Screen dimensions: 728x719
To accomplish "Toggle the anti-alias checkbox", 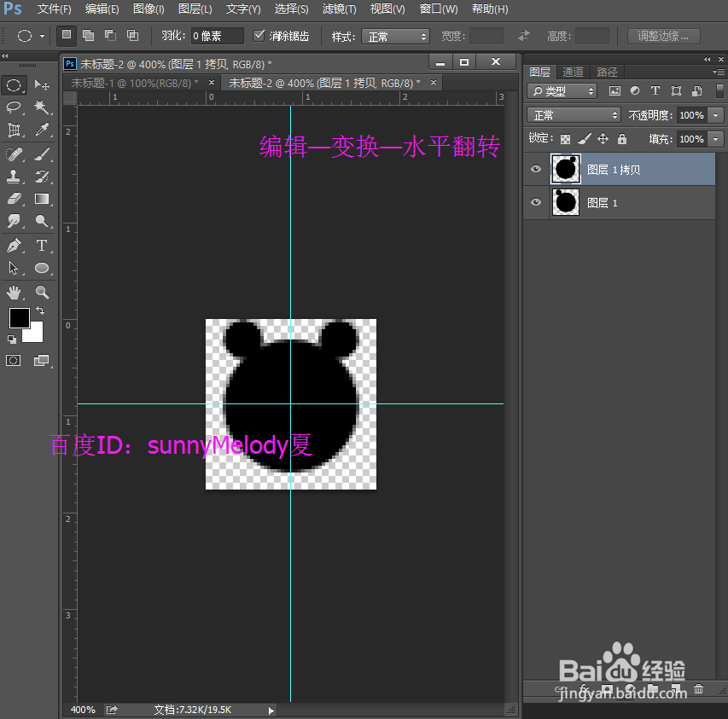I will pyautogui.click(x=259, y=35).
